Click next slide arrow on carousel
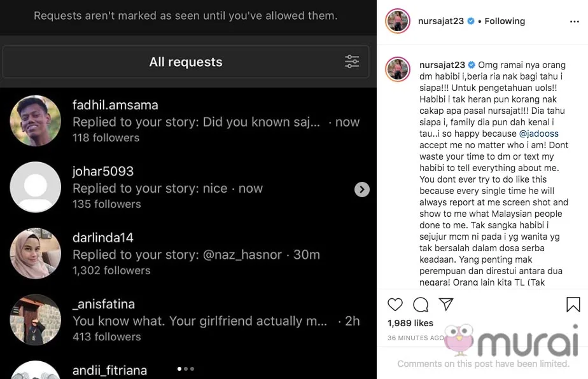The width and height of the screenshot is (588, 379). click(361, 190)
